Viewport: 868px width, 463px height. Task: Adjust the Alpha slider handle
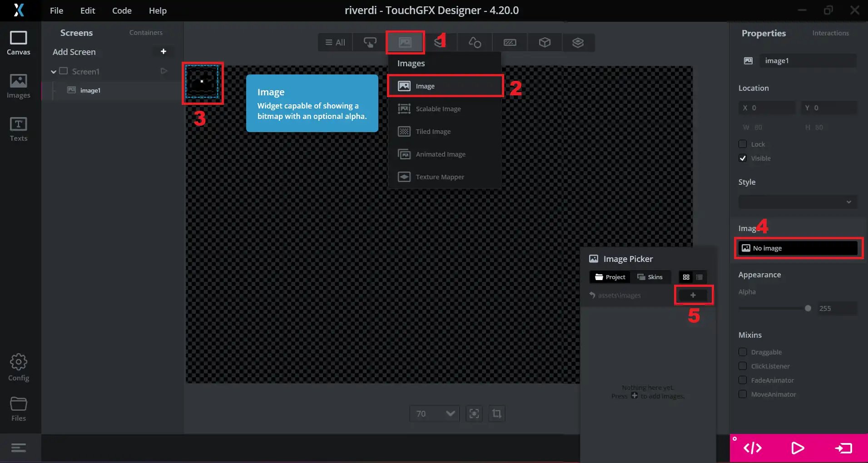[x=808, y=308]
